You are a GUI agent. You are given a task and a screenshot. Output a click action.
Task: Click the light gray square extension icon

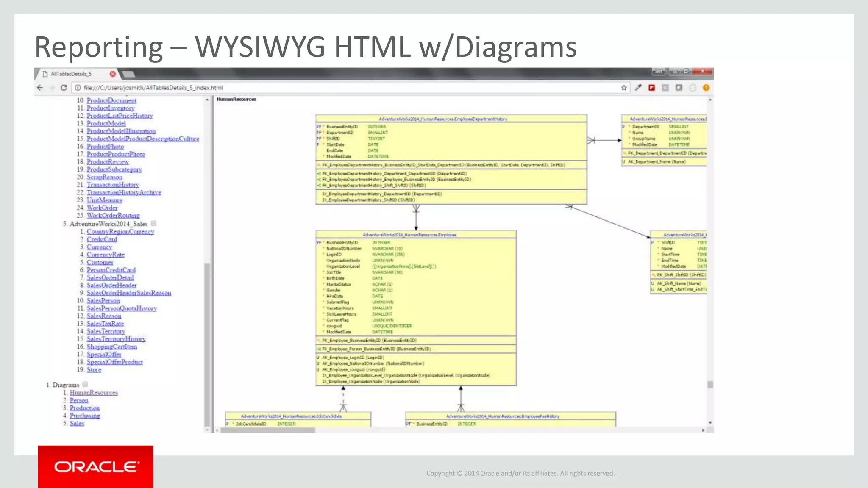[665, 88]
